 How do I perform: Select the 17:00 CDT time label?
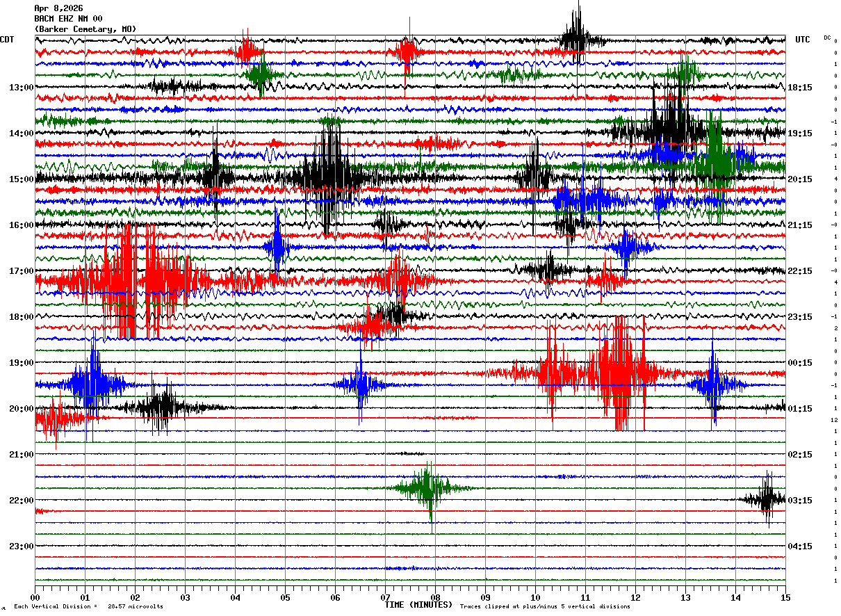pyautogui.click(x=22, y=271)
